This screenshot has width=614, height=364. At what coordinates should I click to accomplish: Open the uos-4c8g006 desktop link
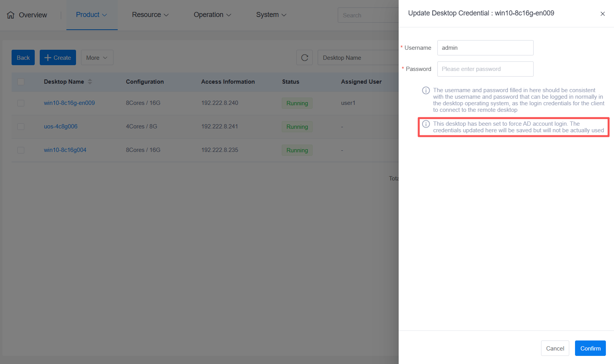pyautogui.click(x=61, y=126)
